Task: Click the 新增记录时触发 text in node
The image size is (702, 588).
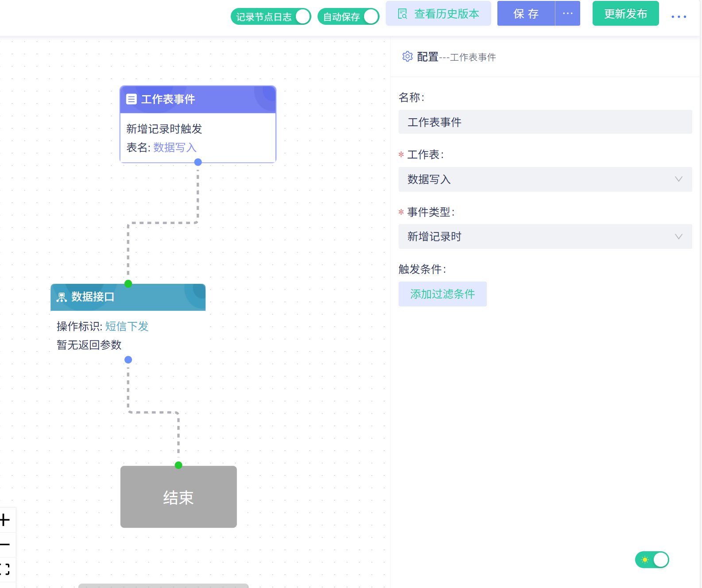Action: click(x=164, y=129)
